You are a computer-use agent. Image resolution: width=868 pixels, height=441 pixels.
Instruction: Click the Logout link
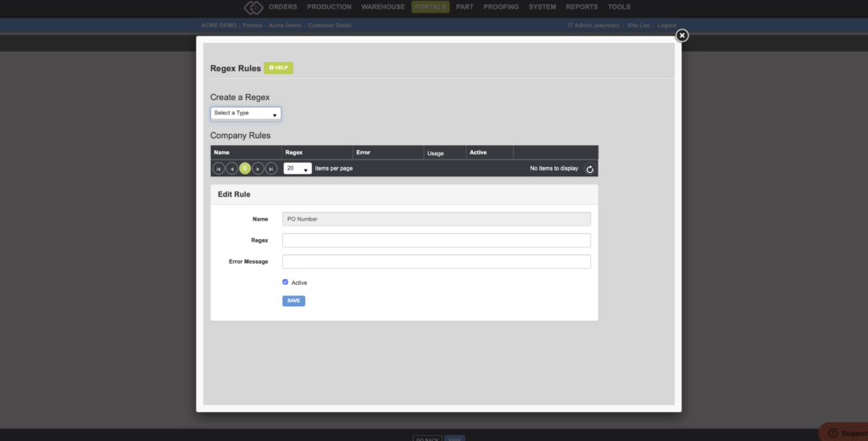coord(666,25)
